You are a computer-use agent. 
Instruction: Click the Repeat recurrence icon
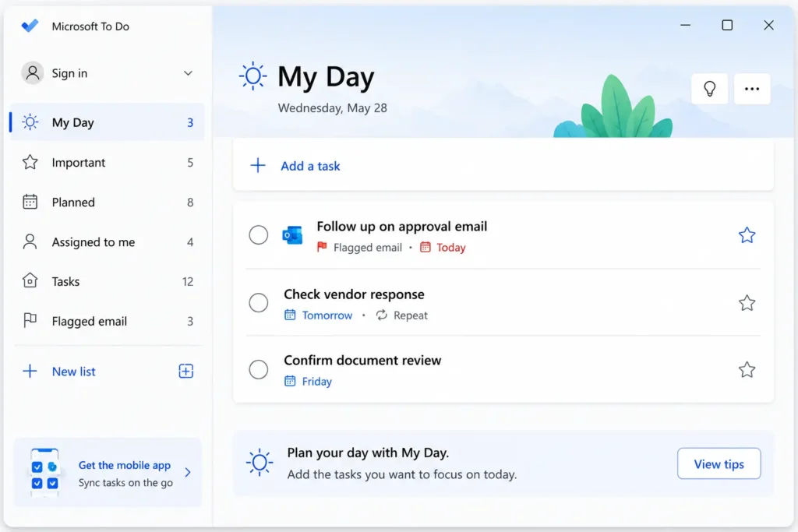pos(382,315)
